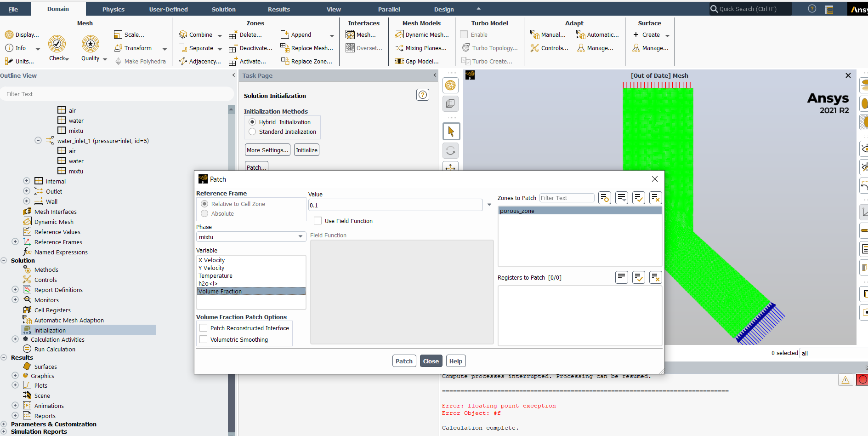
Task: Click the rotate view tool in viewport toolbar
Action: (x=451, y=151)
